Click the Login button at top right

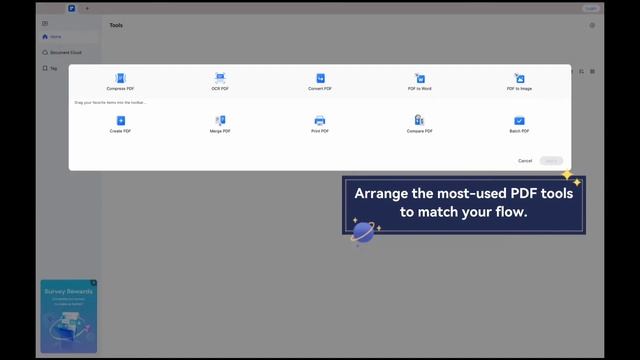591,8
